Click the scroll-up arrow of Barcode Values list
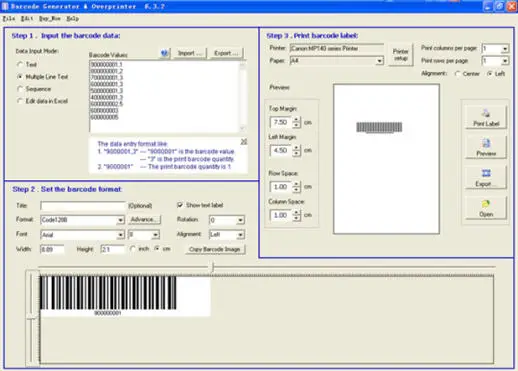The image size is (518, 371). coord(242,65)
